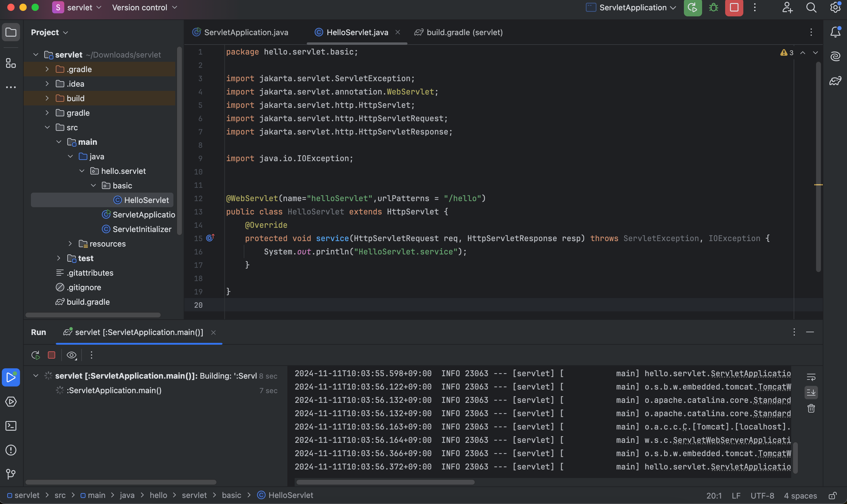
Task: Open the Terminal tool window icon
Action: pyautogui.click(x=11, y=426)
